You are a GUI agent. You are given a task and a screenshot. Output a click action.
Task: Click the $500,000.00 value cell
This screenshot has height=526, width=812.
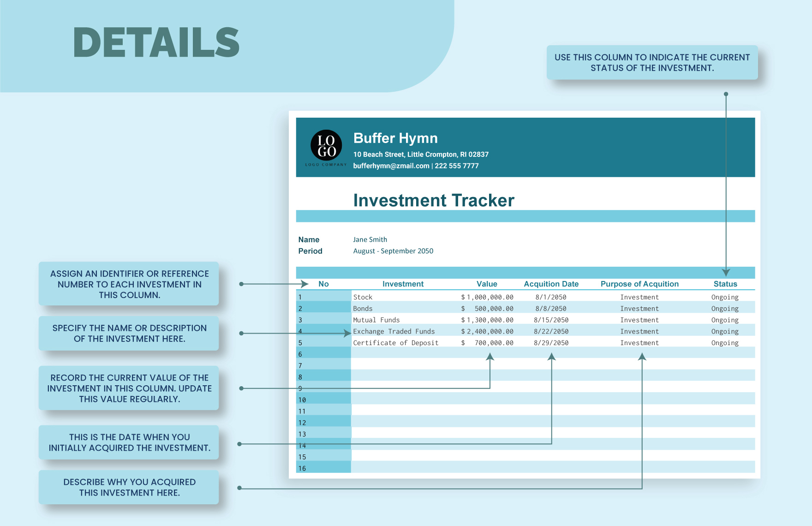pyautogui.click(x=487, y=309)
